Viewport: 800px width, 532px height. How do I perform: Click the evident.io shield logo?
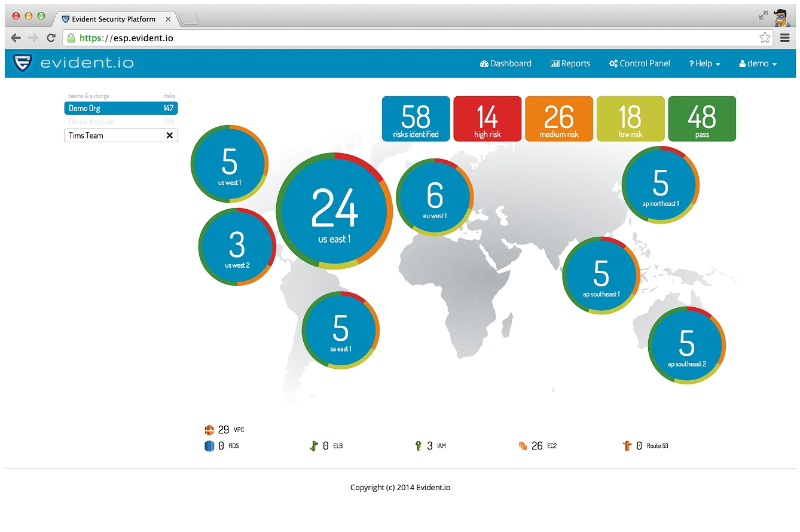point(22,63)
